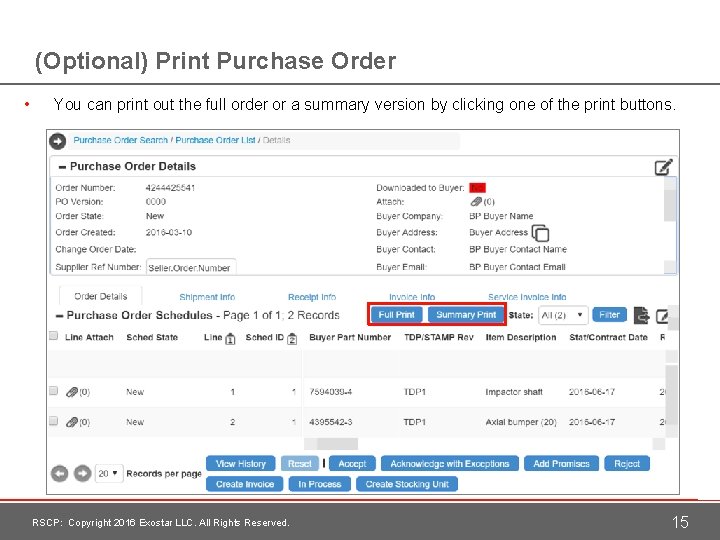Click the Axial bumper (20) cell
720x540 pixels.
point(521,422)
